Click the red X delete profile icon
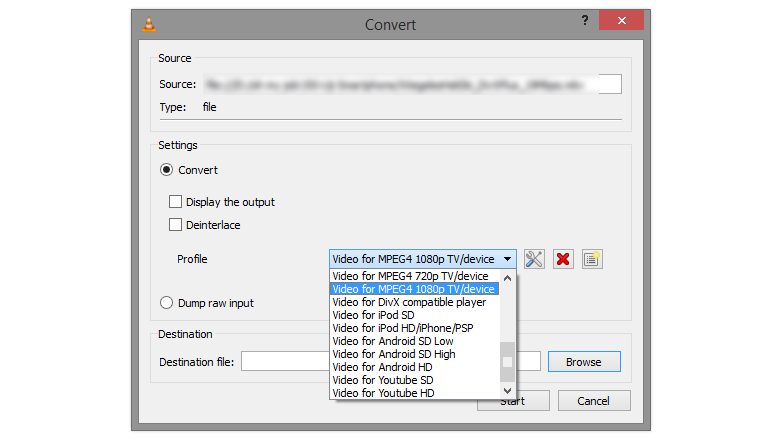 click(x=563, y=259)
